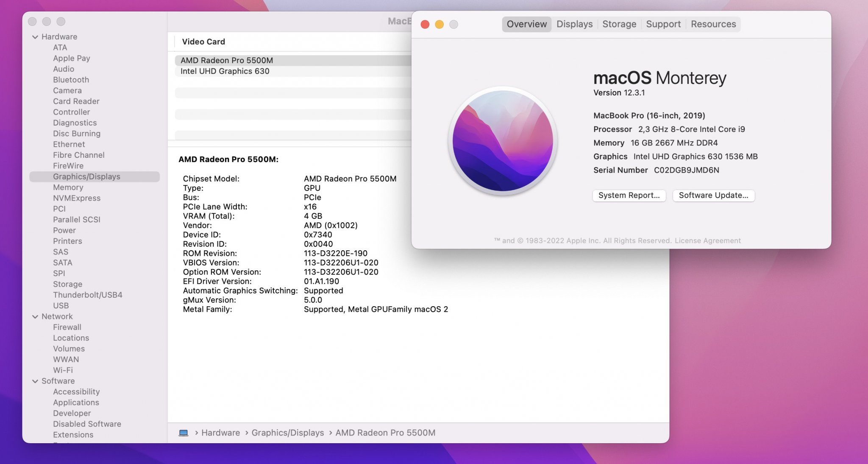The width and height of the screenshot is (868, 464).
Task: Click the Video Card column header
Action: click(203, 42)
